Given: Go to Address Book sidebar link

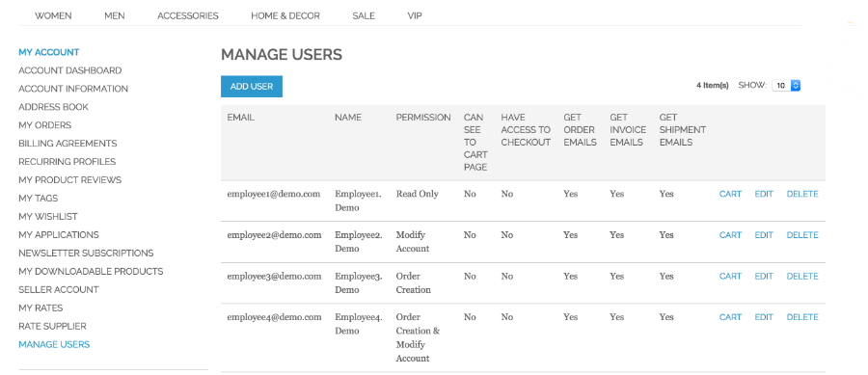Looking at the screenshot, I should (54, 107).
